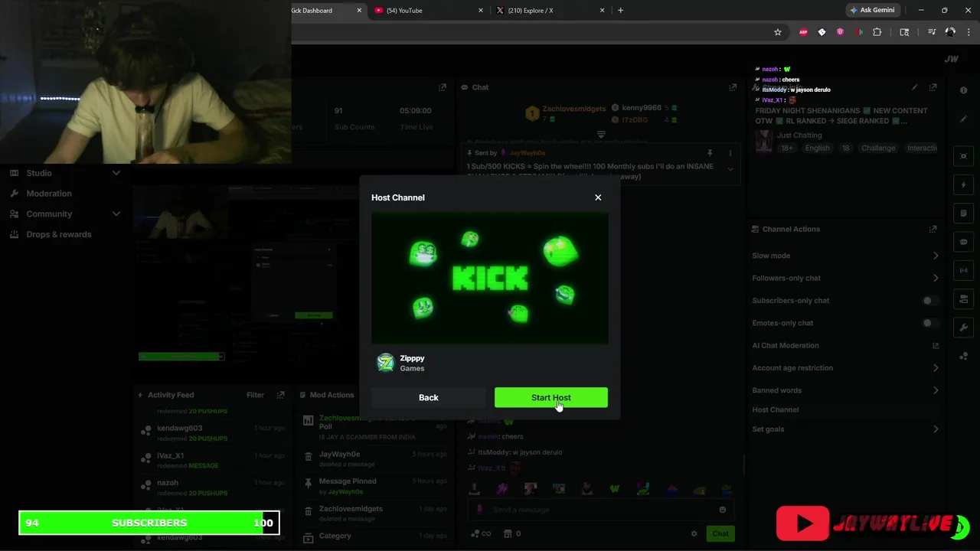Viewport: 980px width, 551px height.
Task: Click the chat bubble icon in right rail
Action: click(964, 242)
